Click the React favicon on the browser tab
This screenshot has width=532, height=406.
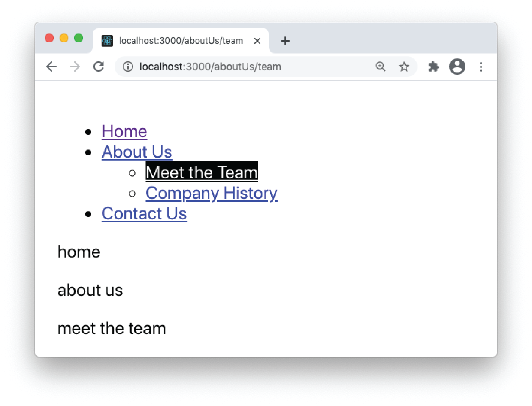tap(107, 40)
